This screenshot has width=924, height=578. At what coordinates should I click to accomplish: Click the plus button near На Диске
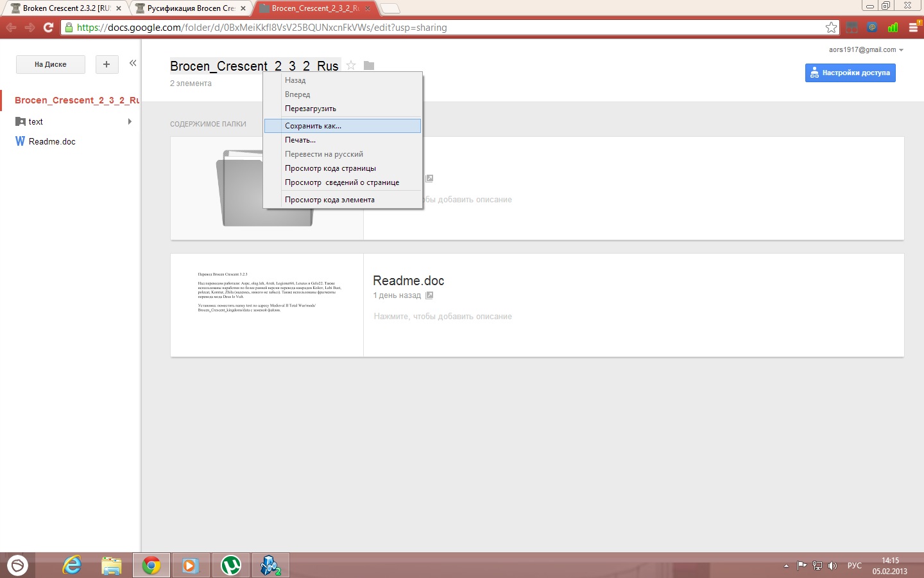[107, 64]
